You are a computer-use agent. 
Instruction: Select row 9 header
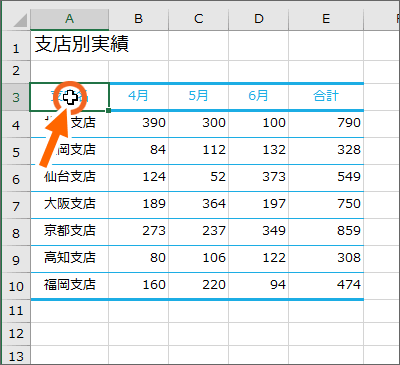point(16,259)
